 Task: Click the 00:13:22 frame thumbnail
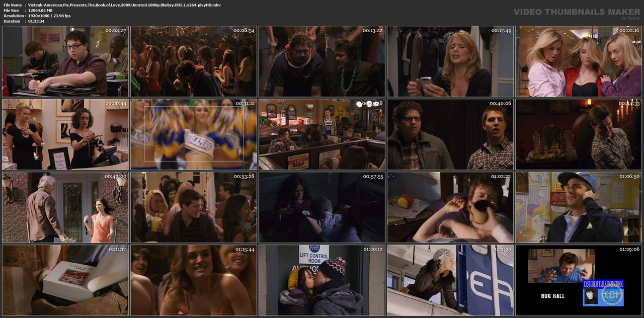point(322,61)
